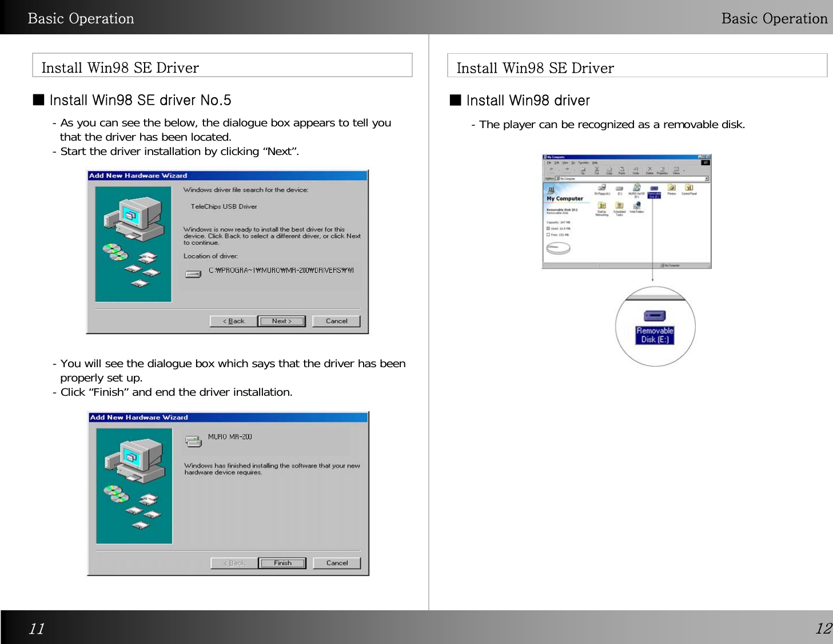Click the Views toolbar icon

[676, 170]
